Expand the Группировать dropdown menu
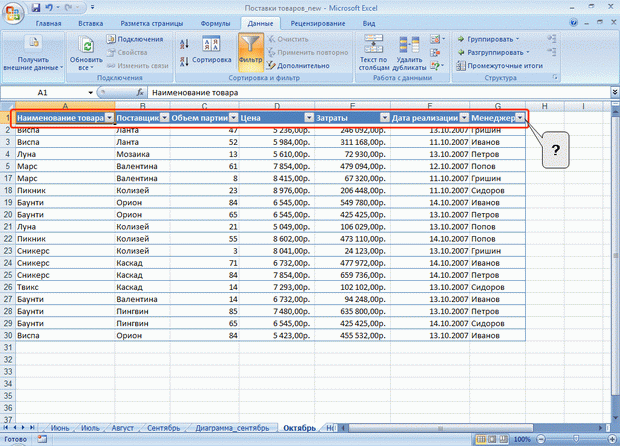This screenshot has width=620, height=446. (x=529, y=39)
